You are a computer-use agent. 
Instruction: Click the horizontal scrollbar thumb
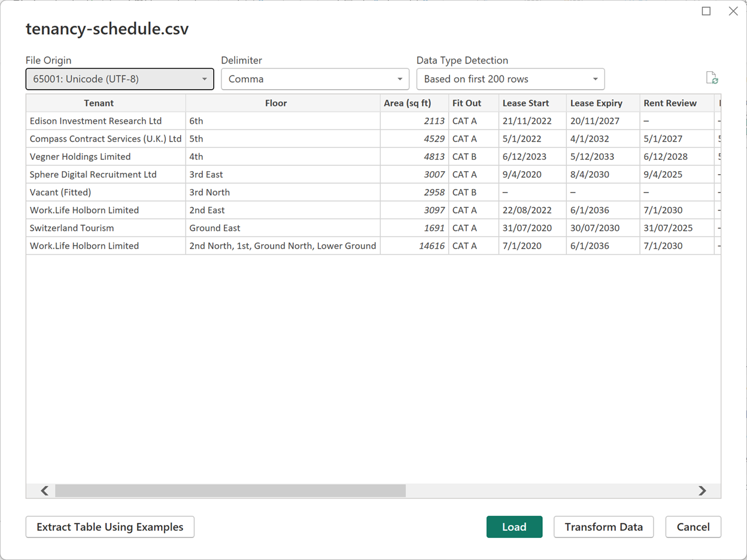coord(230,491)
